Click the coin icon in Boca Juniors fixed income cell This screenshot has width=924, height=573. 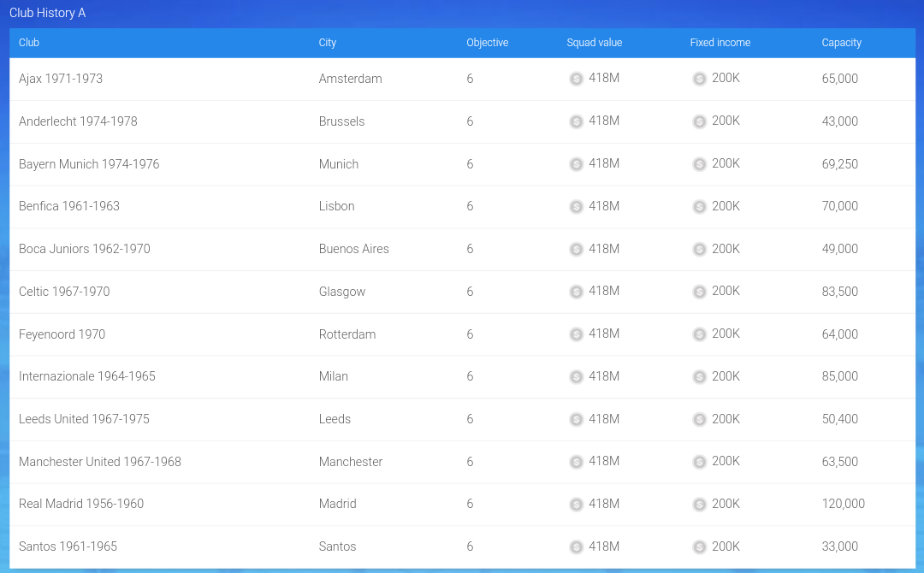700,249
